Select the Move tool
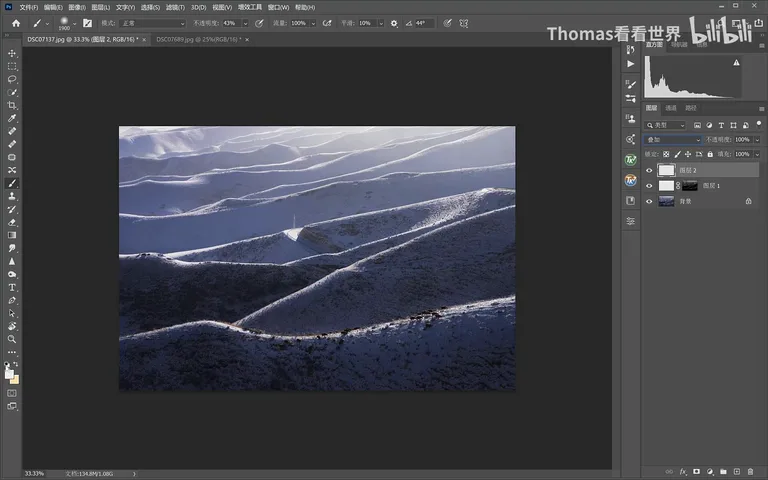Viewport: 768px width, 480px height. [12, 53]
